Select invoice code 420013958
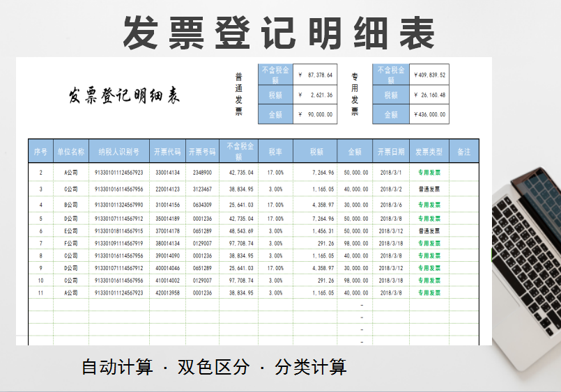This screenshot has width=561, height=392. coord(167,292)
